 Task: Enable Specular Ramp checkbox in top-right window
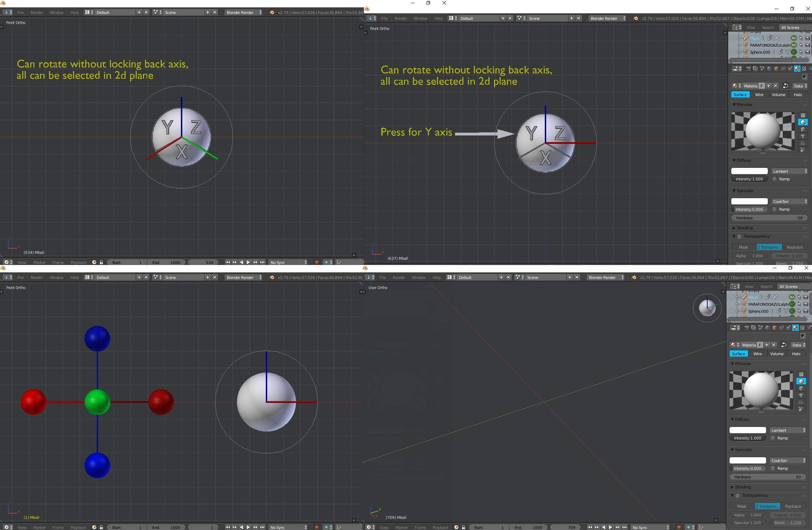coord(774,209)
